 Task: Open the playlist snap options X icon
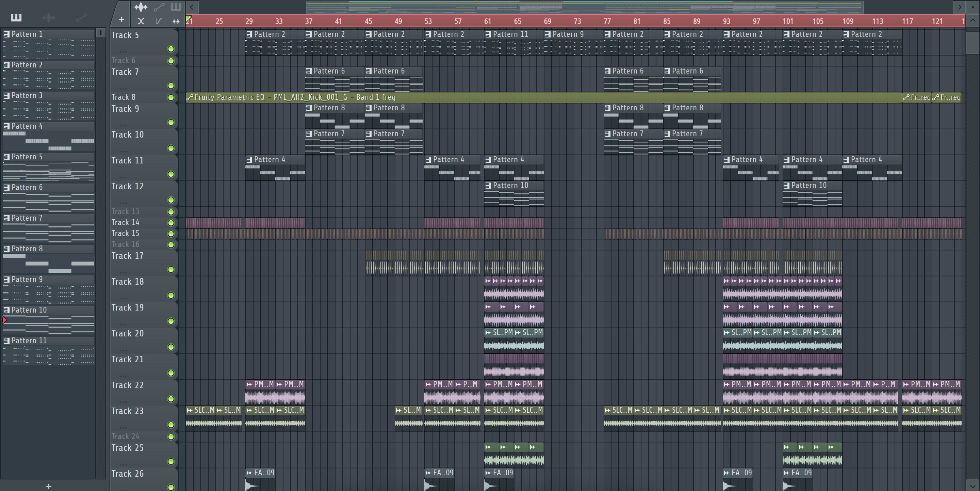[x=141, y=21]
